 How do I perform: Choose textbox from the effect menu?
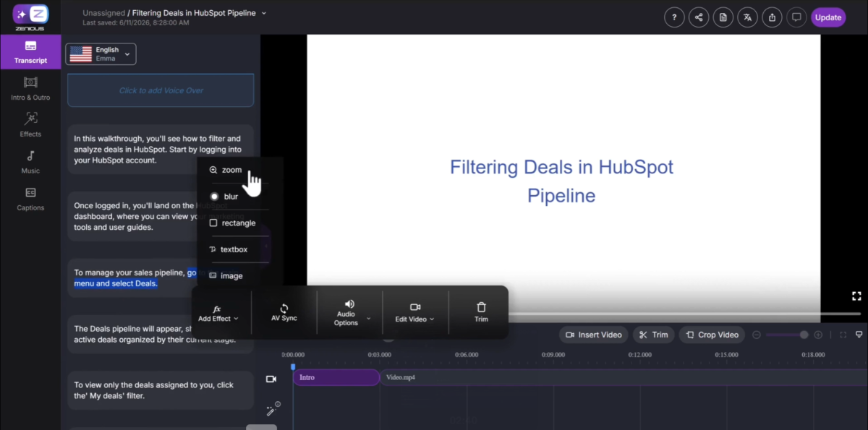coord(229,249)
